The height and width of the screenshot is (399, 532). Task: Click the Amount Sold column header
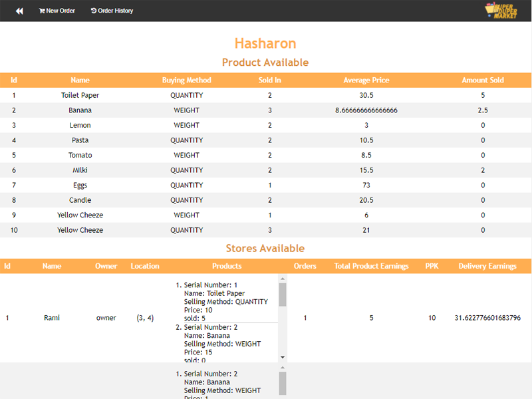pyautogui.click(x=483, y=80)
